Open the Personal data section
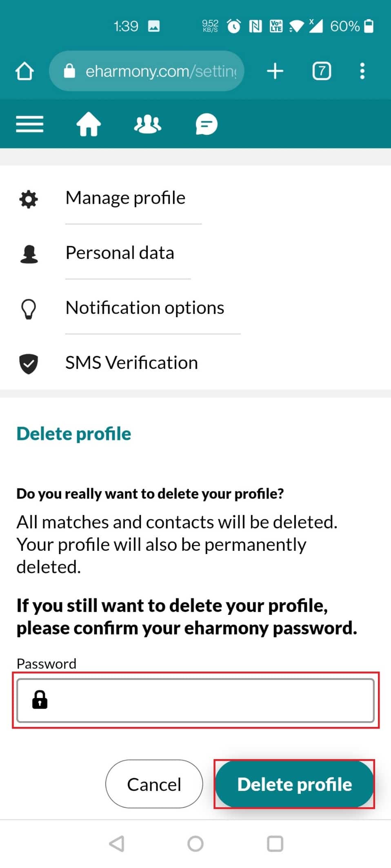This screenshot has height=868, width=391. (120, 253)
